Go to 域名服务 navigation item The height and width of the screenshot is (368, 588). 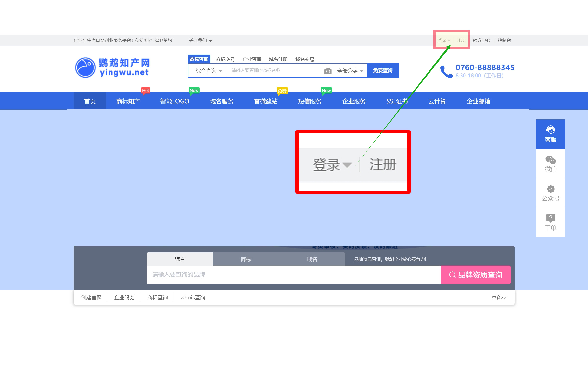click(x=221, y=101)
